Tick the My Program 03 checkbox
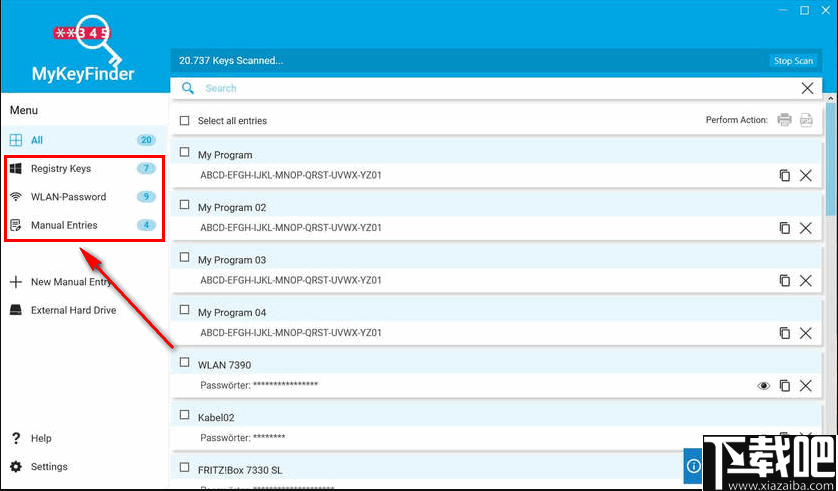Screen dimensions: 838x491 (x=184, y=257)
